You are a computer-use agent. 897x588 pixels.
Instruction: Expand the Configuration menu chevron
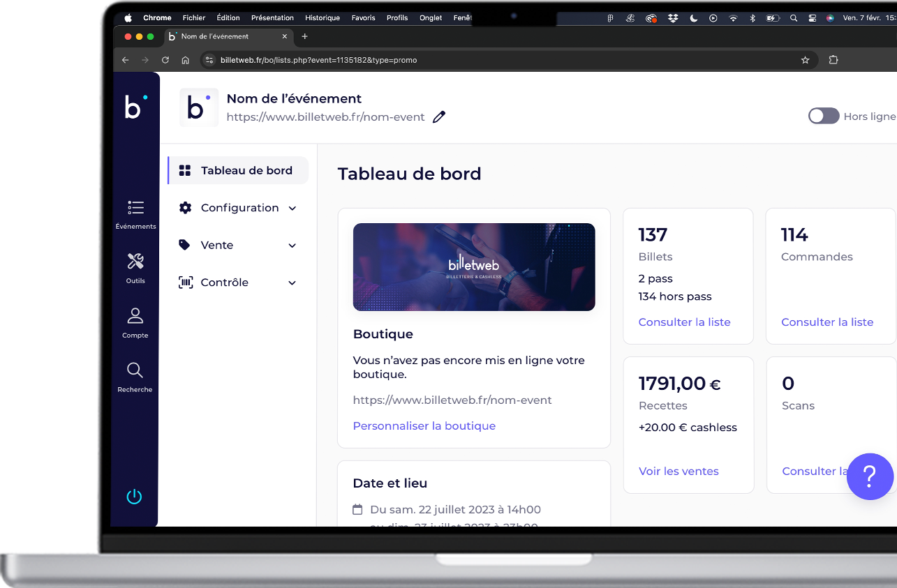tap(292, 208)
